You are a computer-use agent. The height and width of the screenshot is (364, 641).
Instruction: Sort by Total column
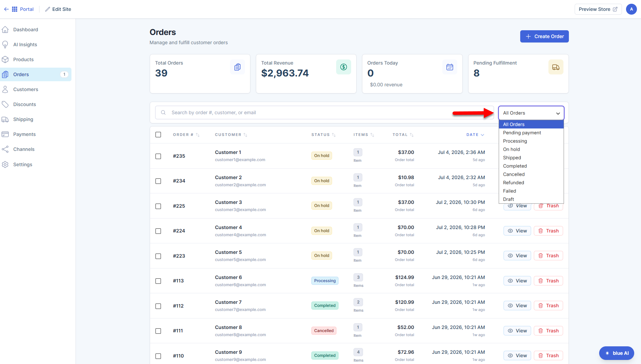(x=403, y=135)
